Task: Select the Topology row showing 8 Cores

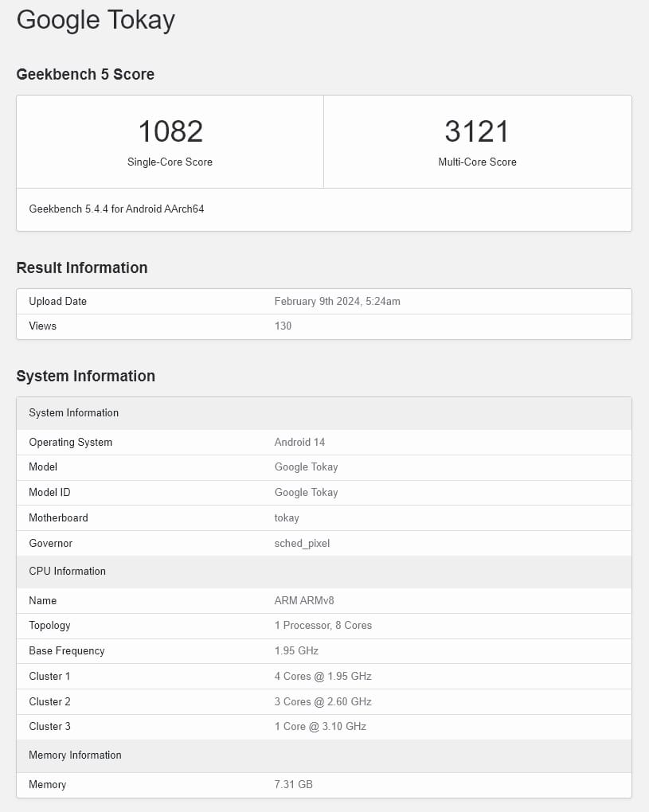Action: [323, 626]
